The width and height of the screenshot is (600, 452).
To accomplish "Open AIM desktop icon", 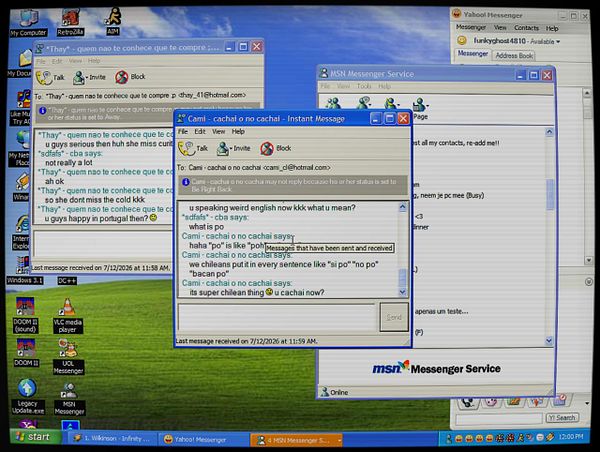I will tap(113, 22).
